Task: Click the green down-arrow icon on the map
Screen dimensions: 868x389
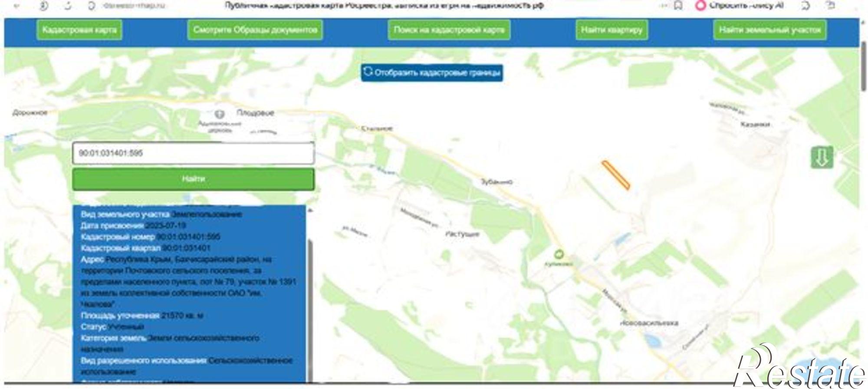Action: pyautogui.click(x=822, y=157)
